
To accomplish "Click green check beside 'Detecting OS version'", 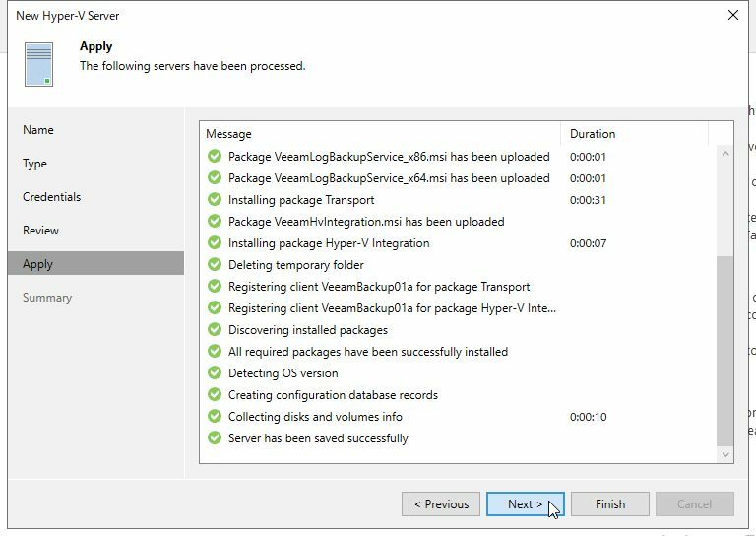I will click(x=215, y=373).
